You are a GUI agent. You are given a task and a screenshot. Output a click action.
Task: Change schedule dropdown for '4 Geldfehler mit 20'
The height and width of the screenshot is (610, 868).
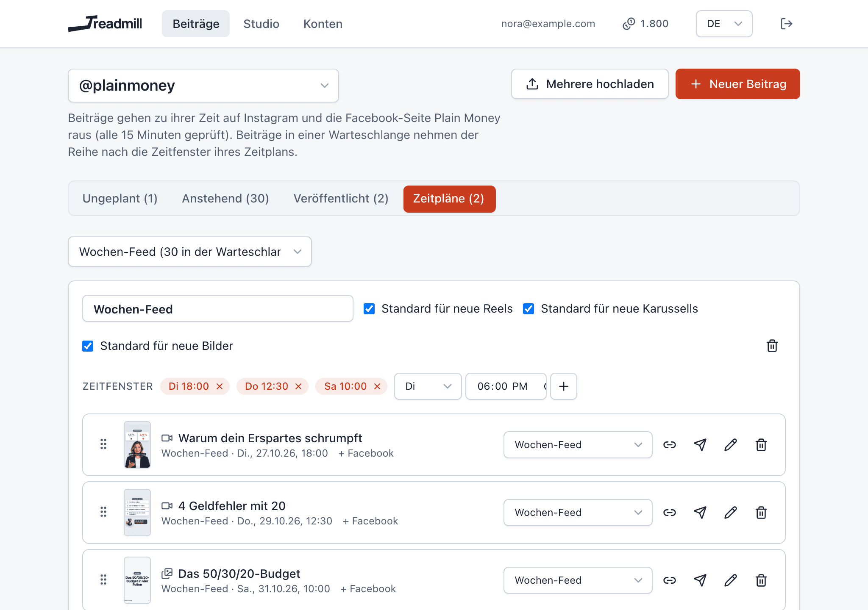click(578, 513)
